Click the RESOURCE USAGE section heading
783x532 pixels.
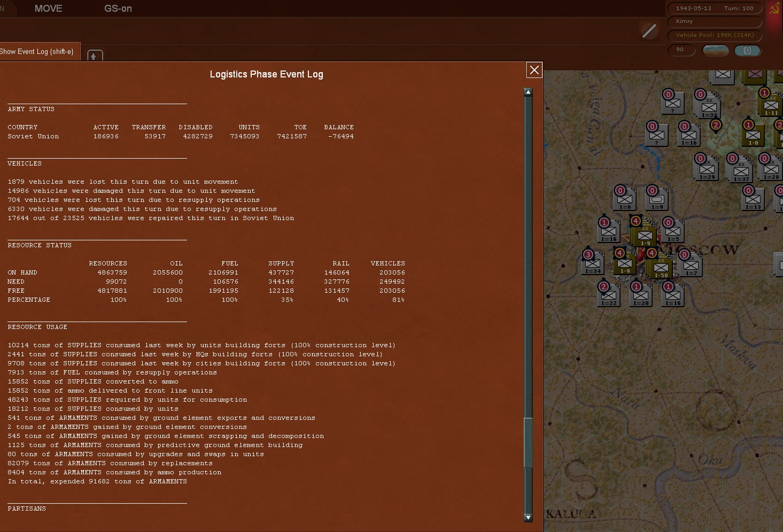point(37,327)
